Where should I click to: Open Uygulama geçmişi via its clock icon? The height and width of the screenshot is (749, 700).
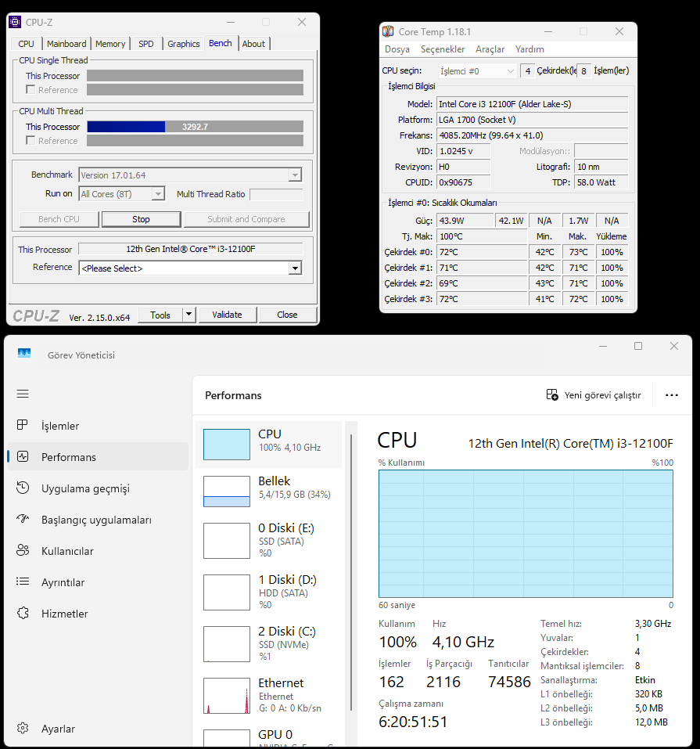(23, 488)
